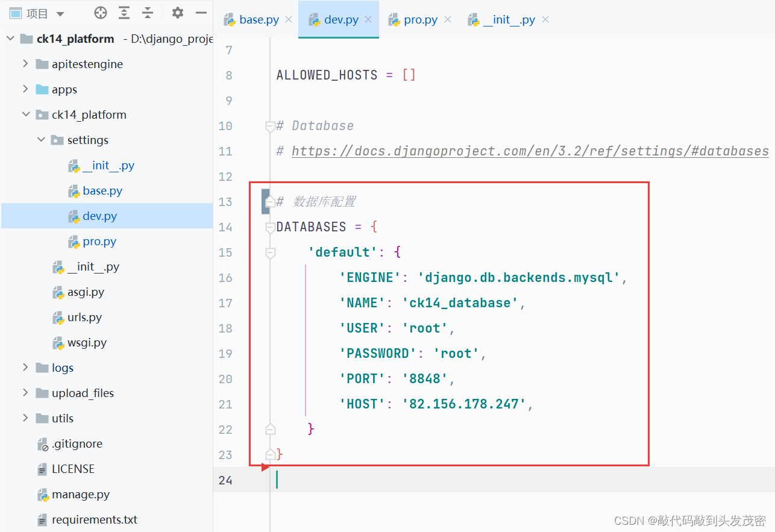The image size is (775, 532).
Task: Fold the DATABASES dict at line 14
Action: [271, 227]
